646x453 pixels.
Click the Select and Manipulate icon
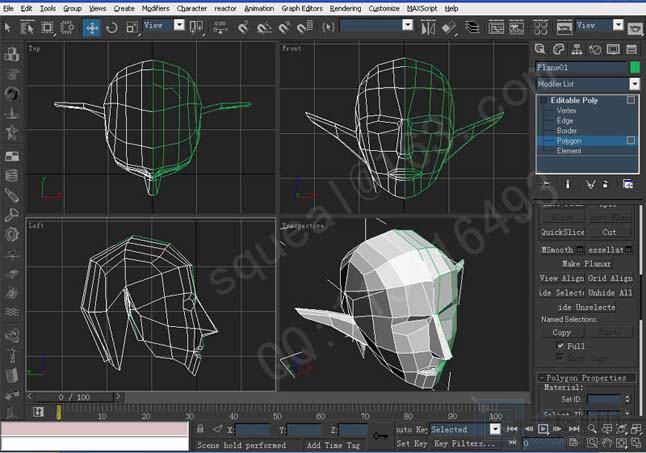[220, 28]
